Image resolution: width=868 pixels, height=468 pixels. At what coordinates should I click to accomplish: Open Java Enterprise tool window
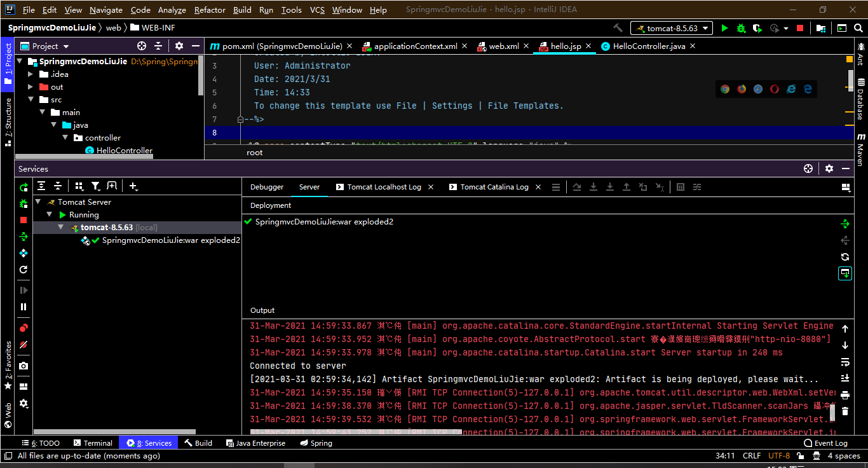255,443
